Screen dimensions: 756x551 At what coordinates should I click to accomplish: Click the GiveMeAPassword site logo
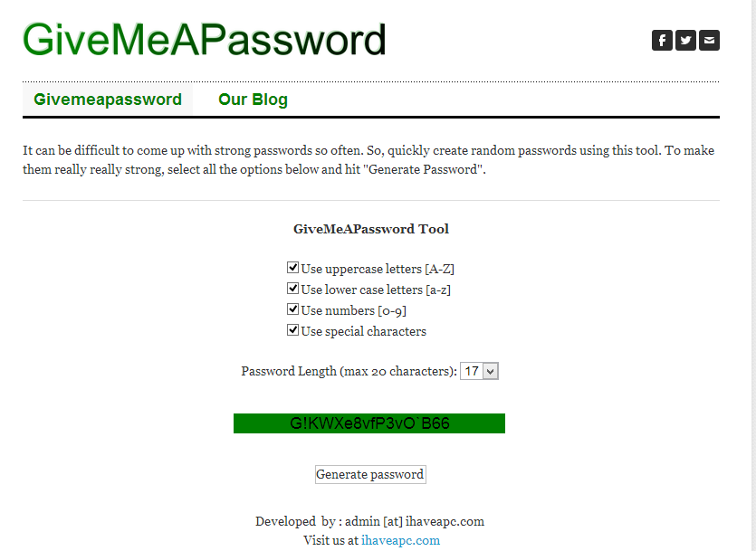(205, 40)
